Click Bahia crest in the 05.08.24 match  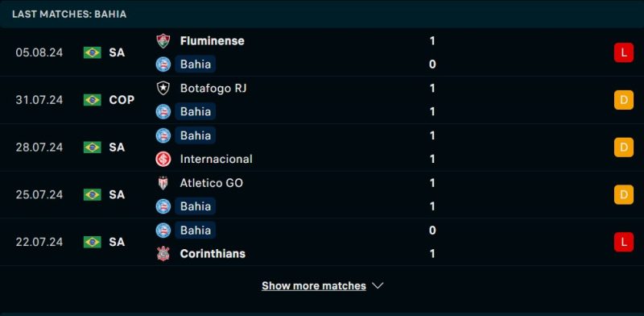(x=163, y=64)
